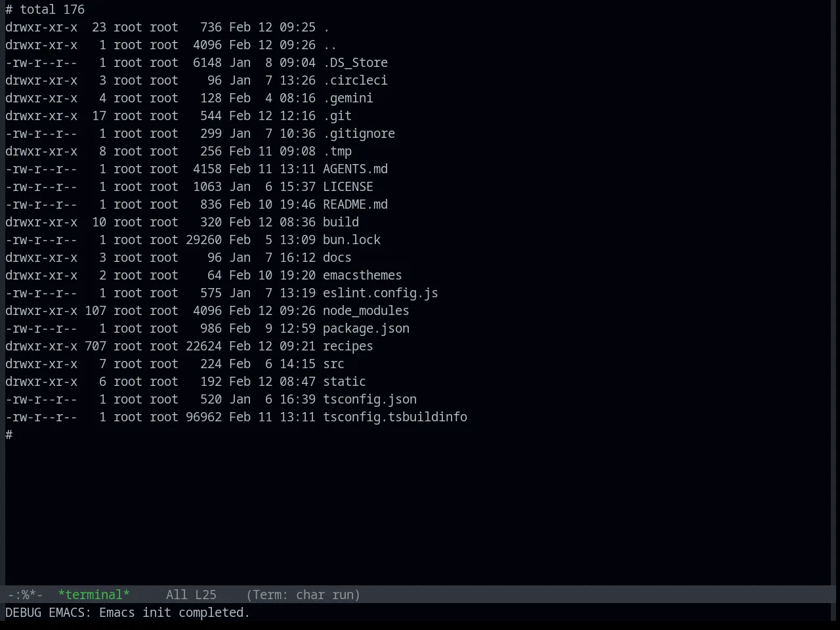Click the 22624 size of recipes
Screen dimensions: 840x630
(x=203, y=346)
